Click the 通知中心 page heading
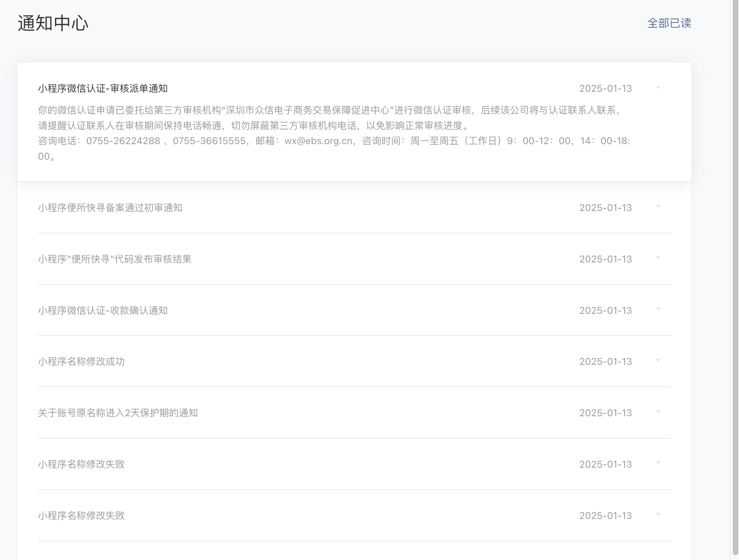The height and width of the screenshot is (560, 739). coord(53,23)
